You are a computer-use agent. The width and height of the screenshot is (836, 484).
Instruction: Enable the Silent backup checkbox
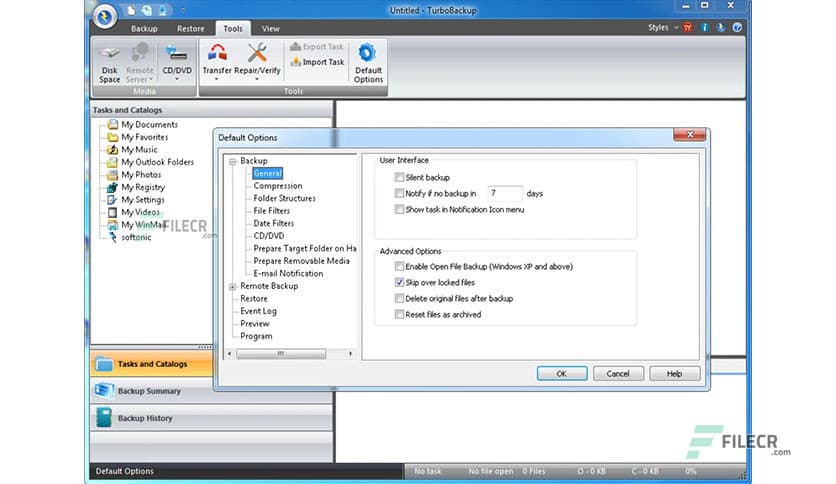click(x=399, y=177)
